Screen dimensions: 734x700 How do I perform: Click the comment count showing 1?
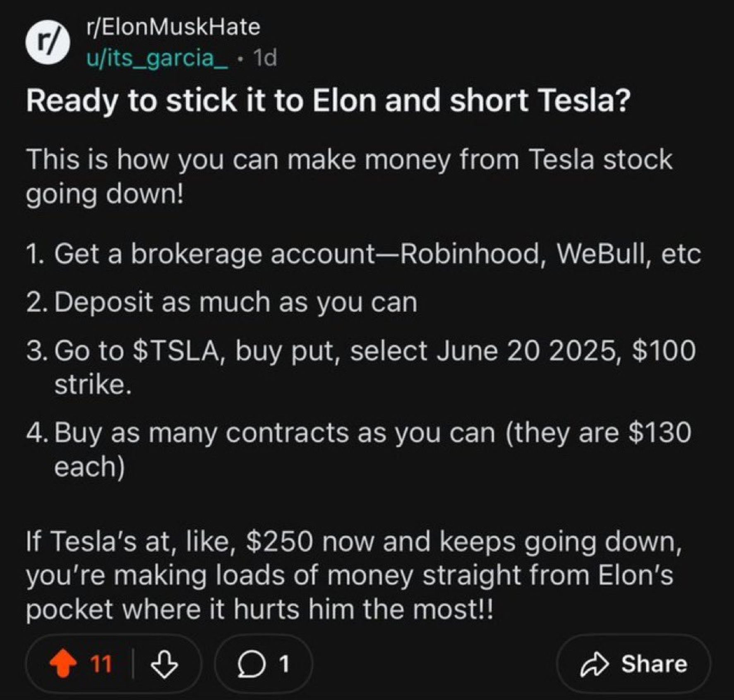(x=284, y=664)
